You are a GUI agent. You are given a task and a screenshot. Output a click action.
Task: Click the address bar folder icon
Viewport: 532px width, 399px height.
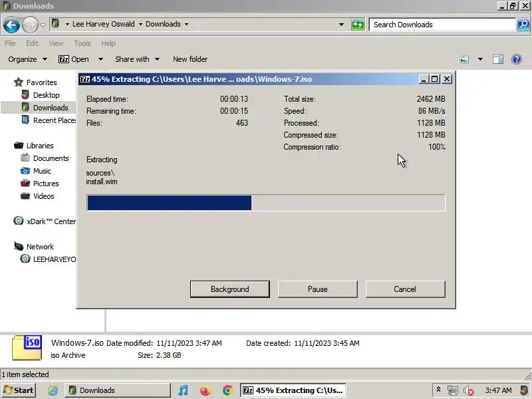point(55,24)
